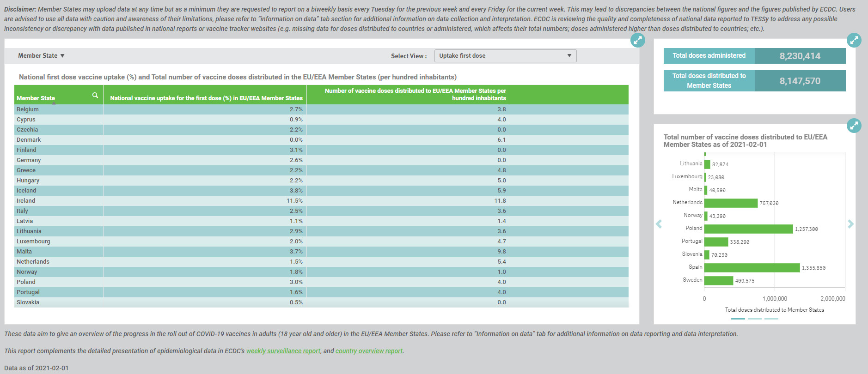The image size is (868, 374).
Task: Expand the doses distributed bar chart panel
Action: click(854, 125)
